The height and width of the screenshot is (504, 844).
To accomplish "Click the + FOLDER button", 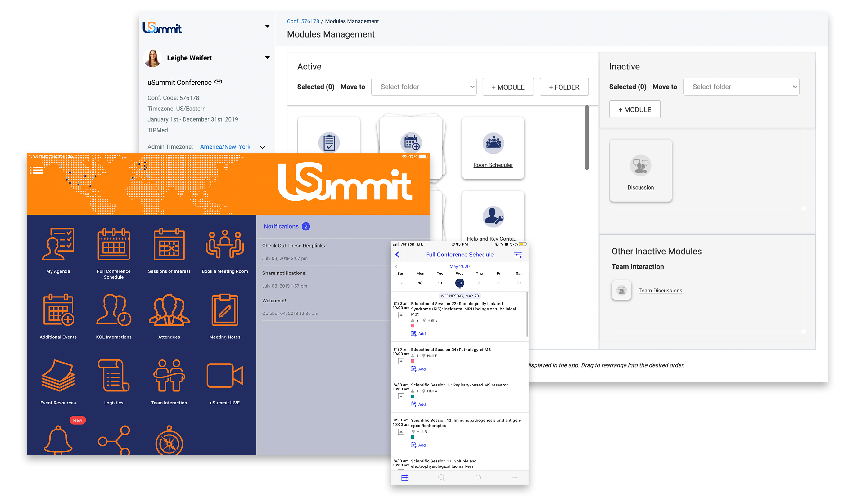I will pyautogui.click(x=564, y=87).
